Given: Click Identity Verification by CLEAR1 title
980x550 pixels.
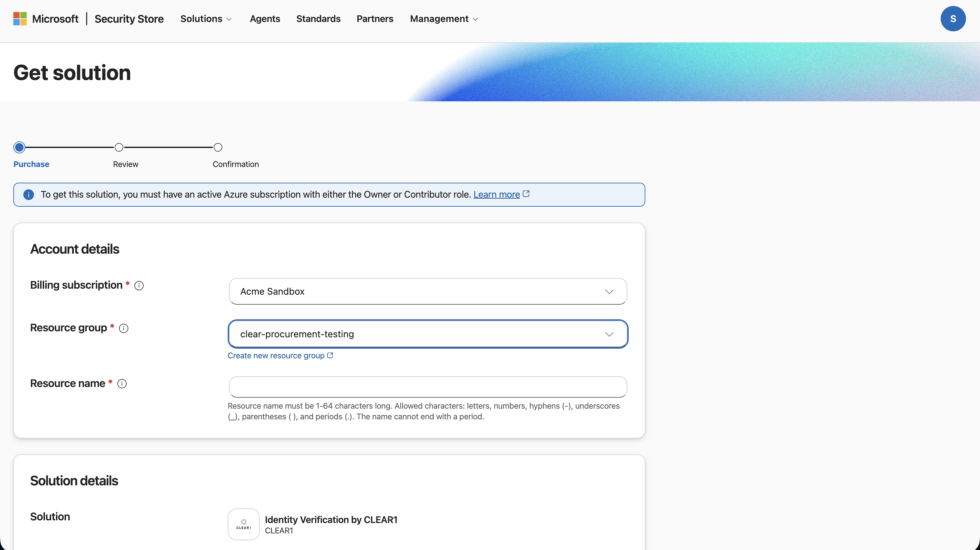Looking at the screenshot, I should click(x=331, y=520).
